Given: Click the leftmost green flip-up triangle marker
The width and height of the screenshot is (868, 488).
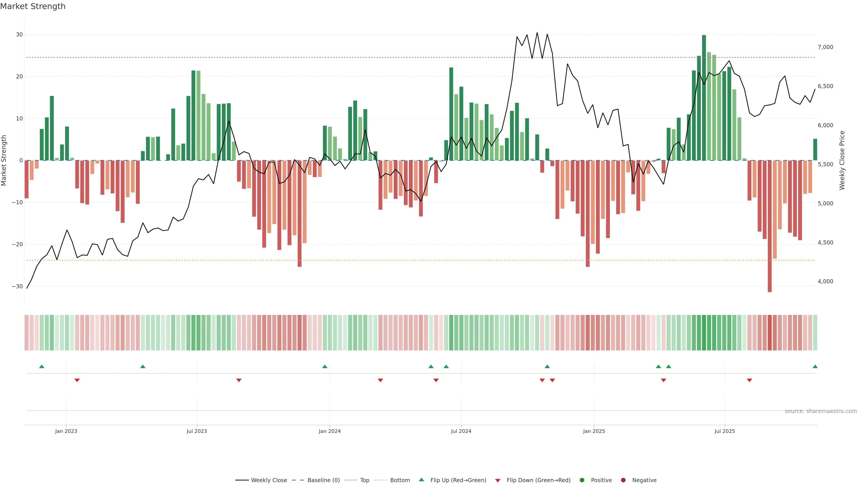Looking at the screenshot, I should point(42,366).
